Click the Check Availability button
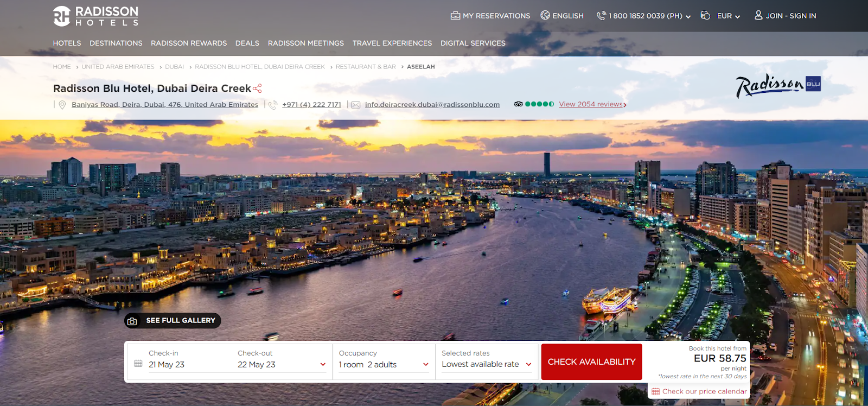The width and height of the screenshot is (868, 406). click(592, 361)
